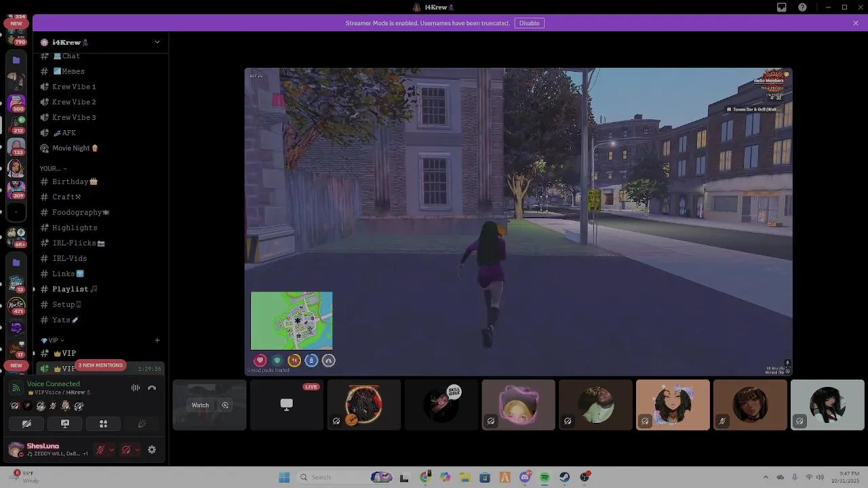This screenshot has height=488, width=868.
Task: Open noise suppression waveform settings
Action: coord(136,388)
